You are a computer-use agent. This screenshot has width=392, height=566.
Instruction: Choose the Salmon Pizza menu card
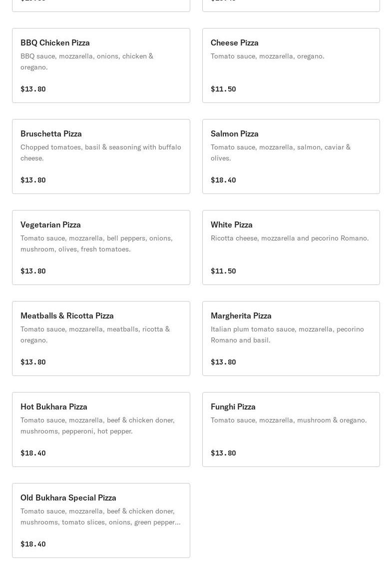(291, 156)
